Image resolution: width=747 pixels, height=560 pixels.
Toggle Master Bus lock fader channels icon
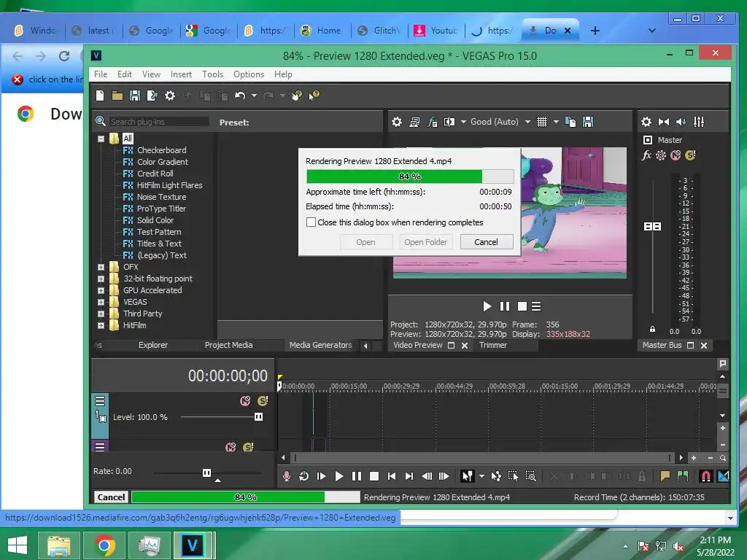point(652,329)
